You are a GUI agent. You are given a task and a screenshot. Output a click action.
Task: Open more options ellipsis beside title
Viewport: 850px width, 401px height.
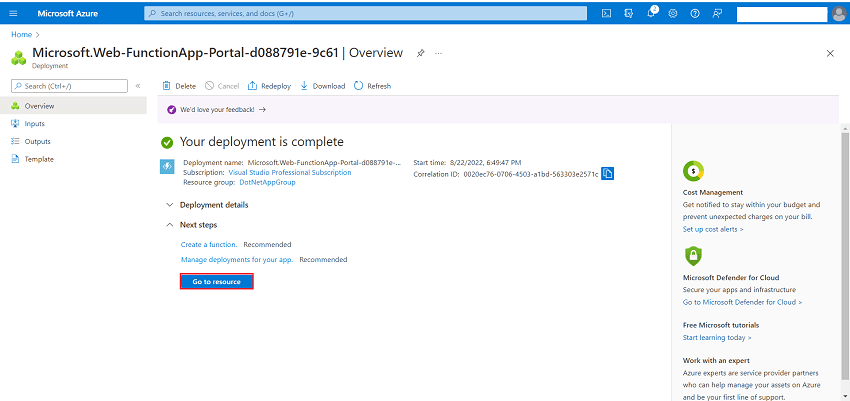438,53
